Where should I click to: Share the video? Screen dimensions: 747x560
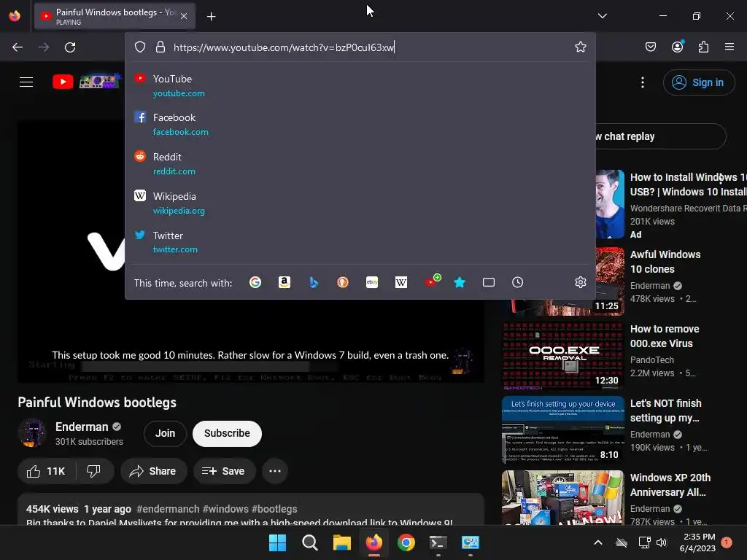(152, 471)
